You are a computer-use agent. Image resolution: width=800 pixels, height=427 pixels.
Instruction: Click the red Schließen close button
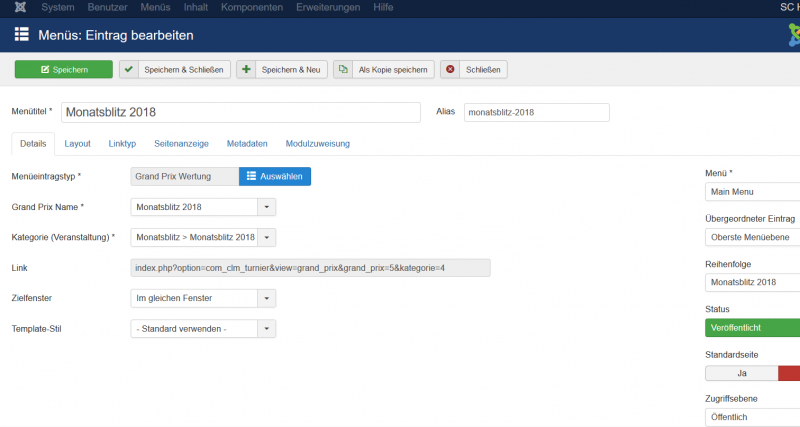(x=474, y=69)
